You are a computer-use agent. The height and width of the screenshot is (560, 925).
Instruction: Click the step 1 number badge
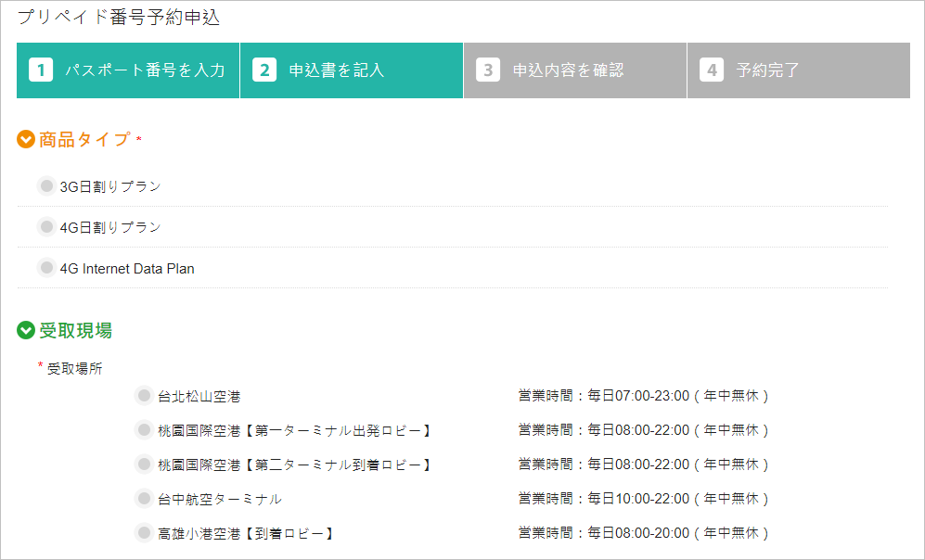pyautogui.click(x=41, y=70)
